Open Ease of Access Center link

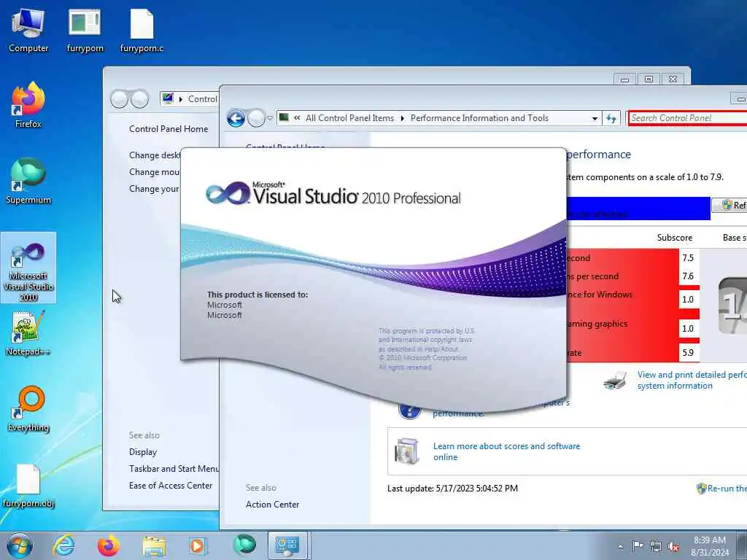click(171, 485)
